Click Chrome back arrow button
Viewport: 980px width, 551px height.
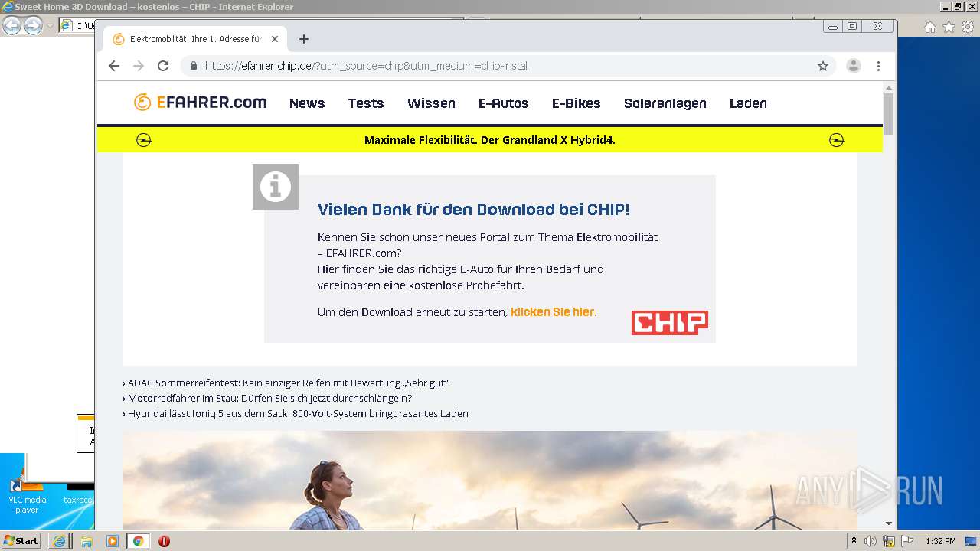(114, 66)
